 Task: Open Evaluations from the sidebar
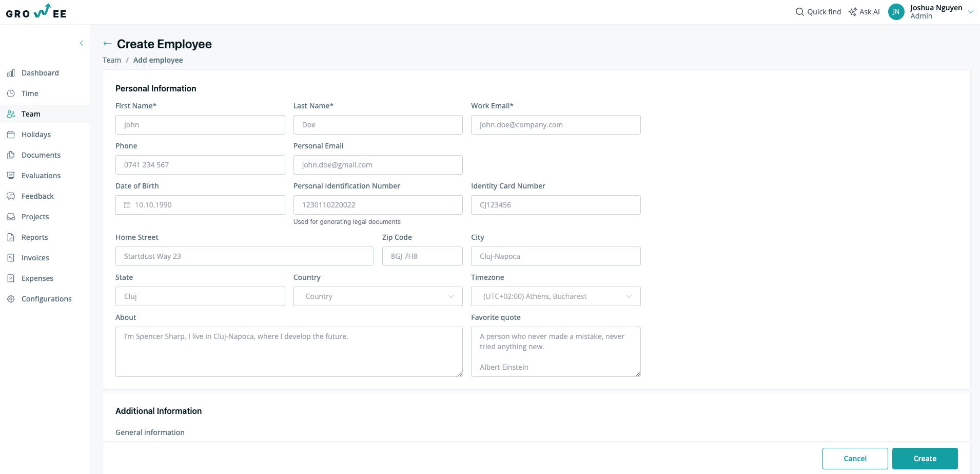point(41,176)
